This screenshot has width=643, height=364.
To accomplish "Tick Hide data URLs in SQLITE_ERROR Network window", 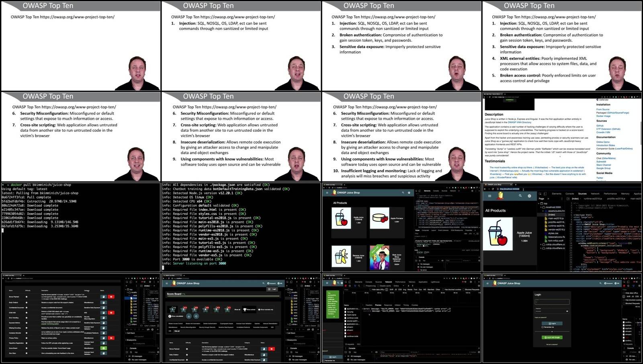I will tap(371, 289).
